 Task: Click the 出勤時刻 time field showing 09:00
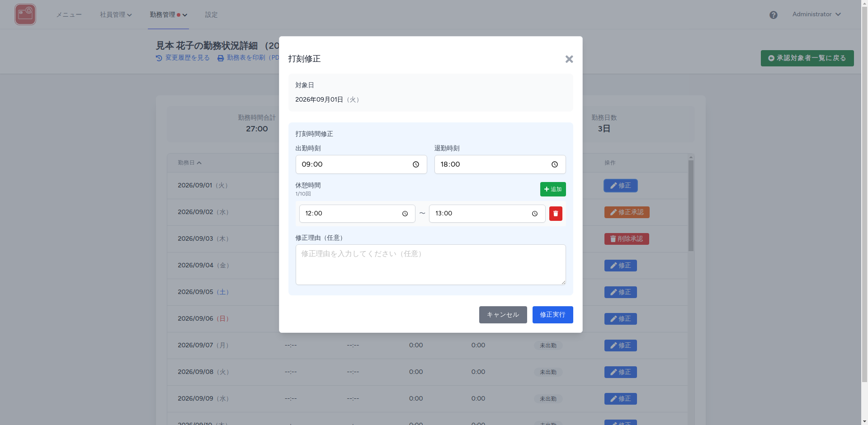point(361,164)
